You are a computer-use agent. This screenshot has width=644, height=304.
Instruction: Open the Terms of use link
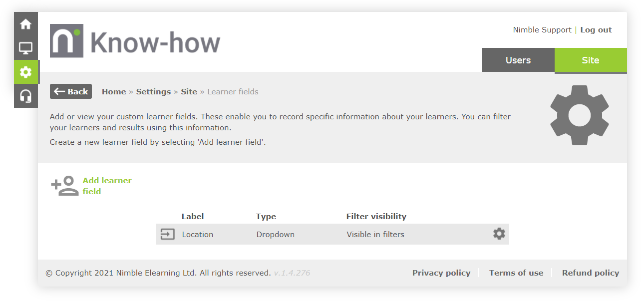(516, 273)
